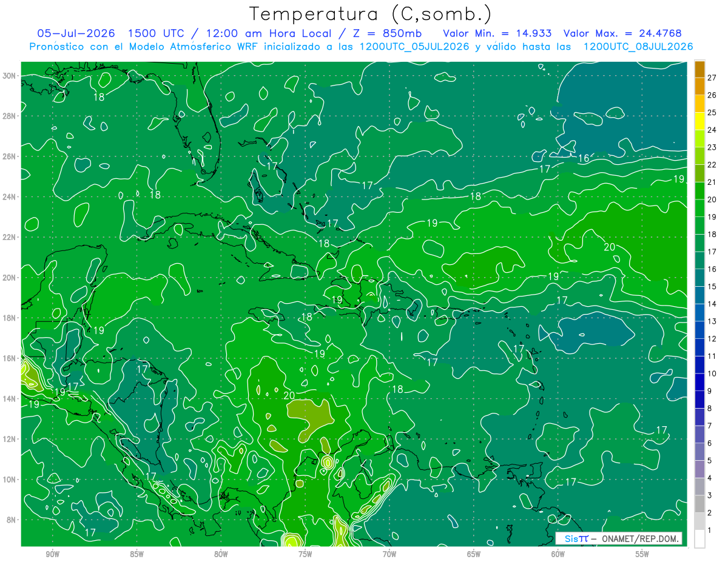The image size is (728, 562).
Task: Click legend value 18
Action: (x=712, y=234)
